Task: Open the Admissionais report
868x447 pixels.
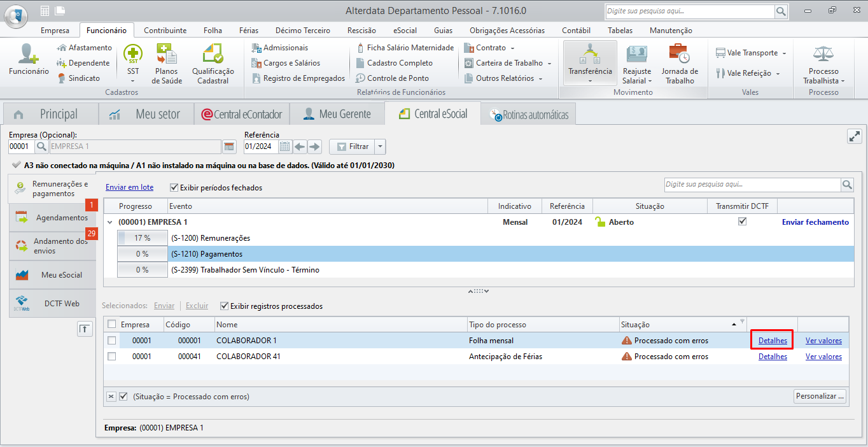Action: 280,48
